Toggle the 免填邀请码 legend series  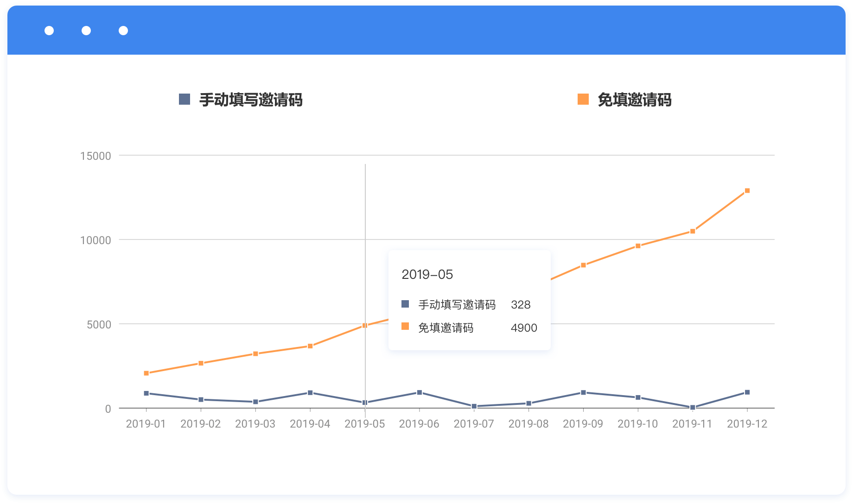pos(624,100)
